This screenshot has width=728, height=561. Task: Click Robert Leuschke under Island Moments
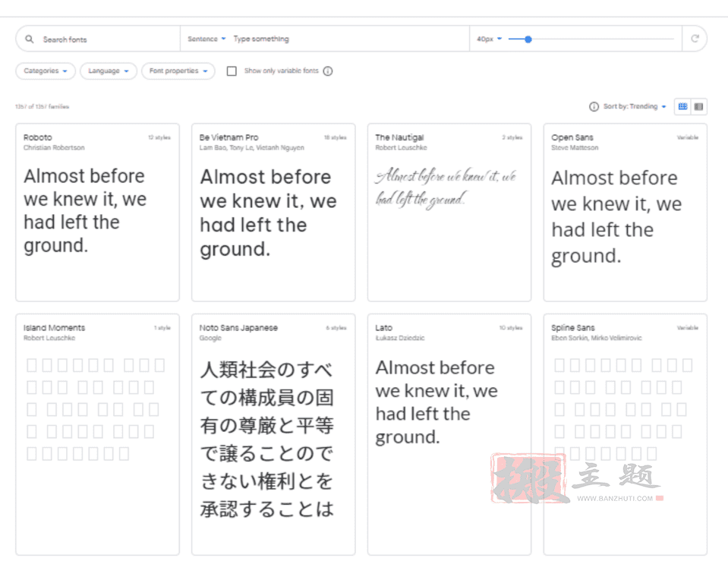click(x=49, y=338)
